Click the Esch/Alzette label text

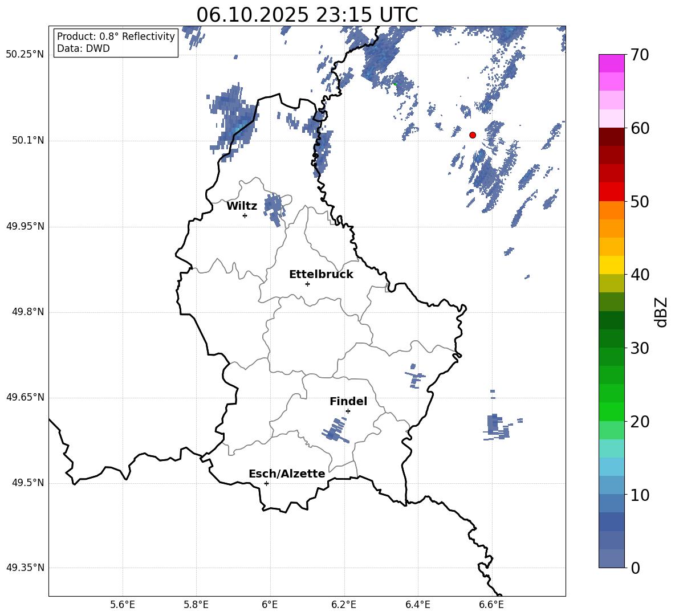[287, 474]
